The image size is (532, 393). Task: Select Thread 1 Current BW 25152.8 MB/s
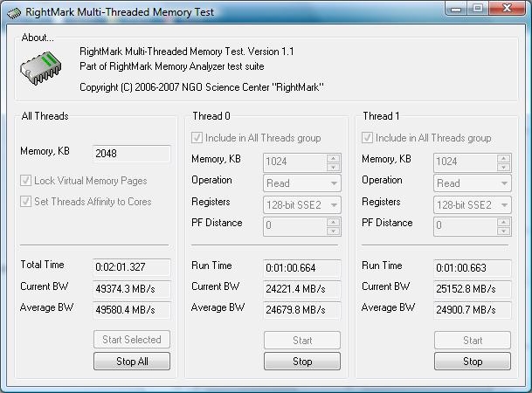tap(473, 288)
